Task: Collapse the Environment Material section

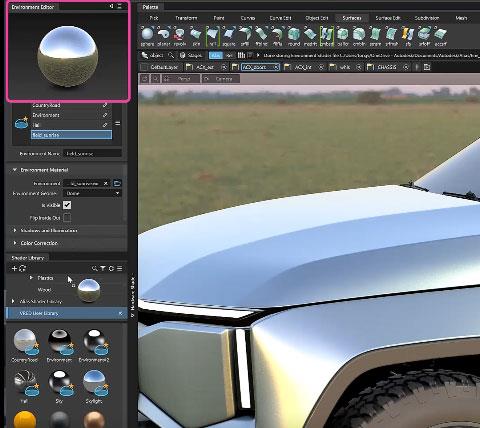Action: point(15,170)
